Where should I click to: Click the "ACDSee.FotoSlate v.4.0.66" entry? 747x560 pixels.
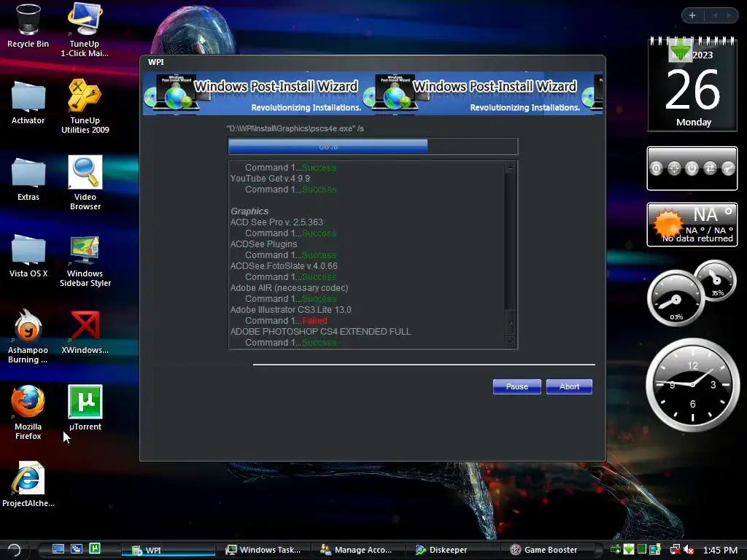click(284, 266)
